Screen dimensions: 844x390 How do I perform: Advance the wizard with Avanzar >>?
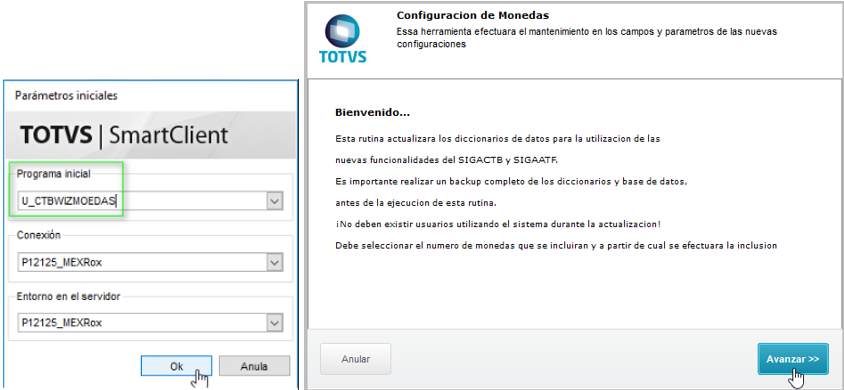tap(793, 358)
